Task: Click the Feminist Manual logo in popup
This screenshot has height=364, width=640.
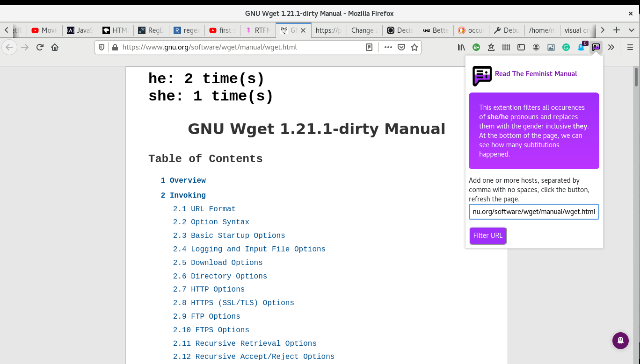Action: click(482, 76)
